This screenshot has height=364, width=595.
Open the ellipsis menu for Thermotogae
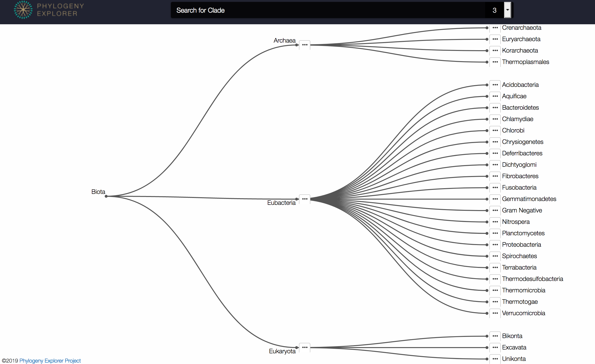pyautogui.click(x=495, y=302)
